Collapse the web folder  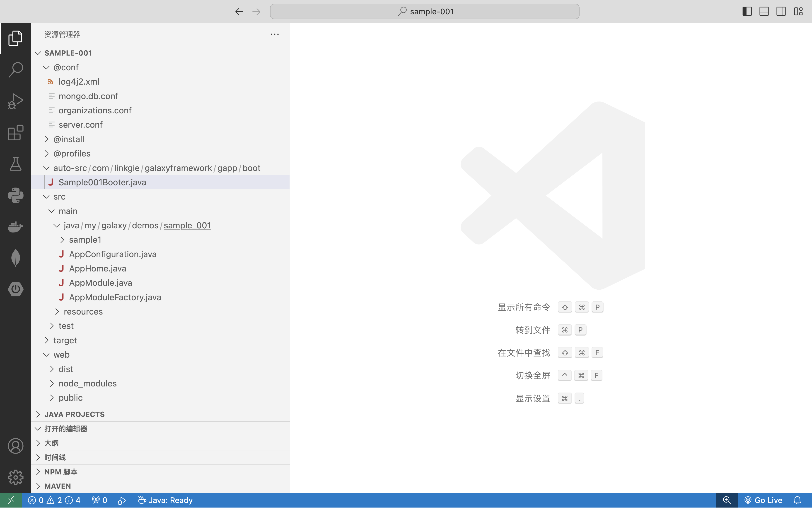160,355
